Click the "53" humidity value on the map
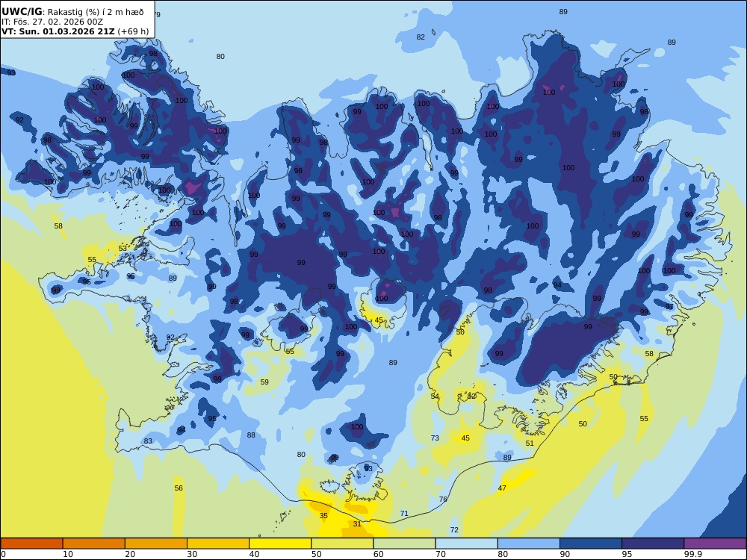Viewport: 747px width, 560px height. click(x=123, y=249)
